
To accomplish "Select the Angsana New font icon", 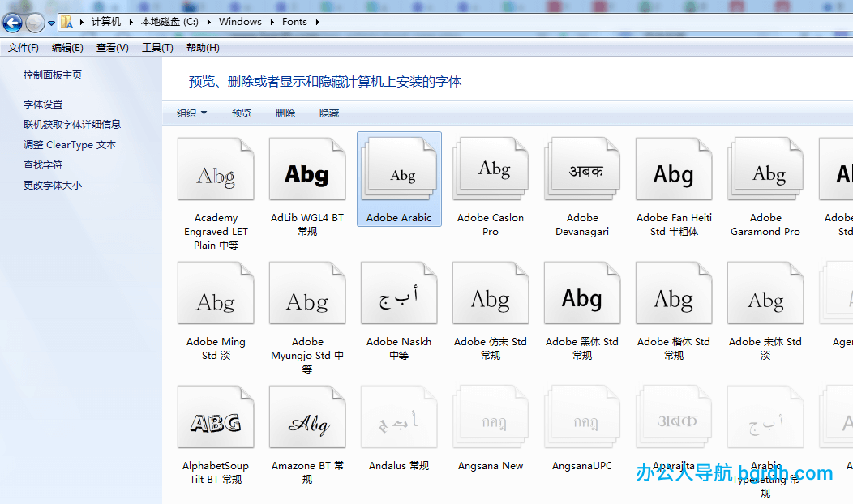I will coord(491,416).
